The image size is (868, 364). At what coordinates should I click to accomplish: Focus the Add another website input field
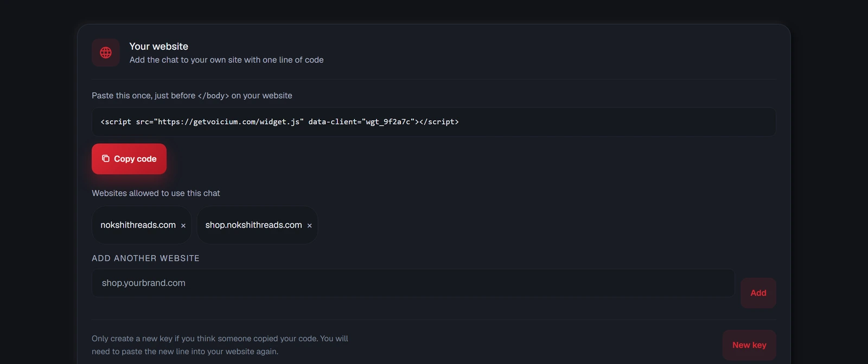click(413, 283)
